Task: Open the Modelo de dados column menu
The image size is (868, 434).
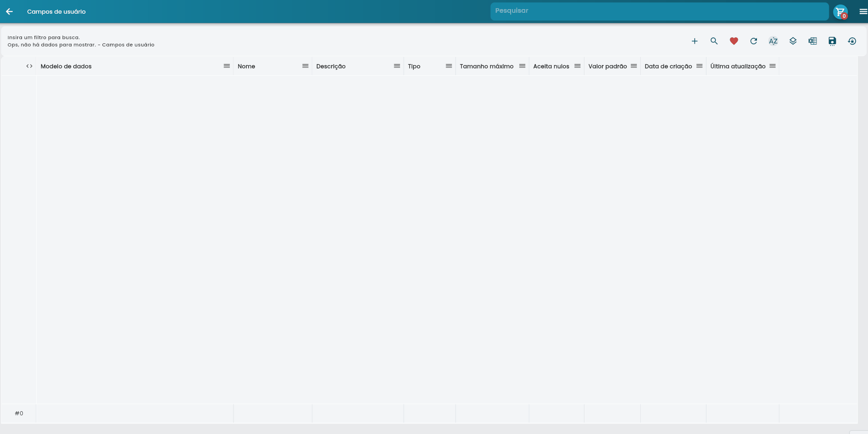Action: click(x=227, y=66)
